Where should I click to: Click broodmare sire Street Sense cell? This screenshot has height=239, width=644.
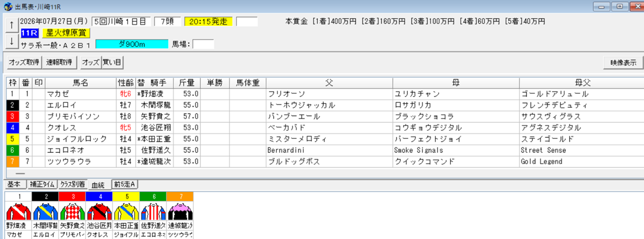[581, 150]
